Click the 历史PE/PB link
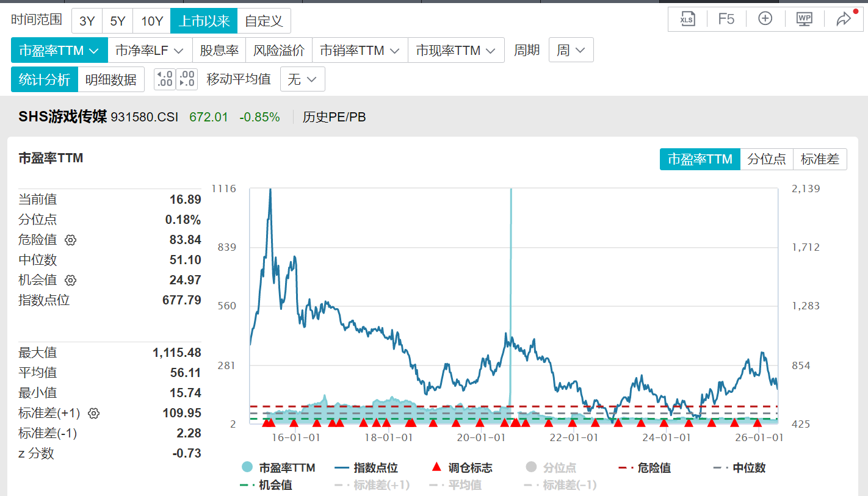Screen dimensions: 868x496 334,117
